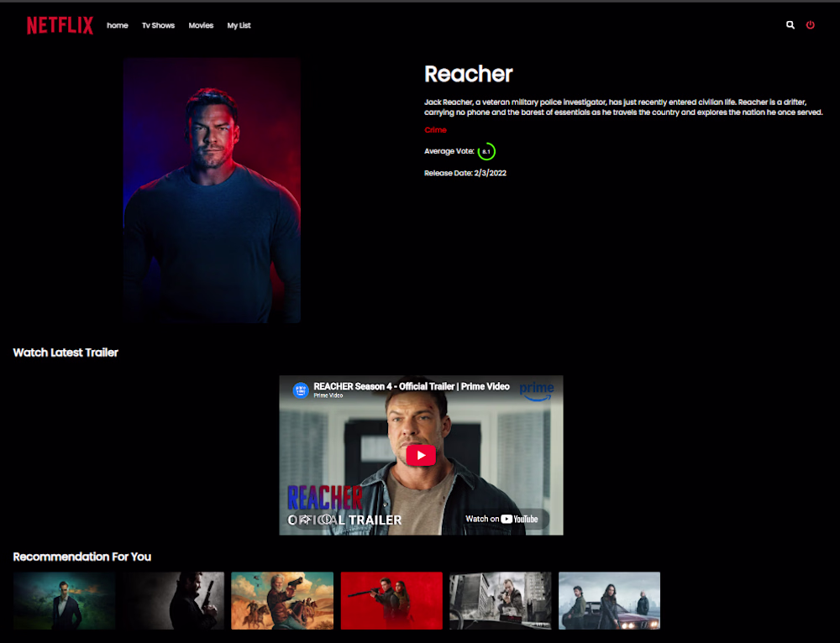This screenshot has width=840, height=643.
Task: Open Watch on YouTube link in trailer
Action: pyautogui.click(x=502, y=519)
